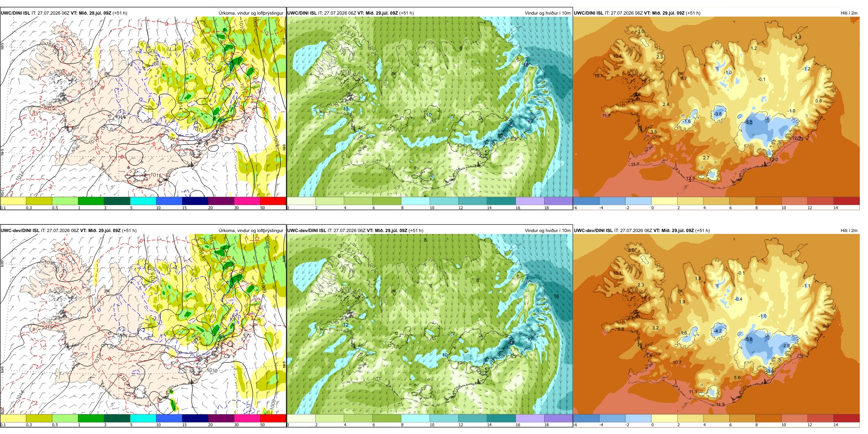Click the '2.7' value on the top temperature map

(x=706, y=158)
